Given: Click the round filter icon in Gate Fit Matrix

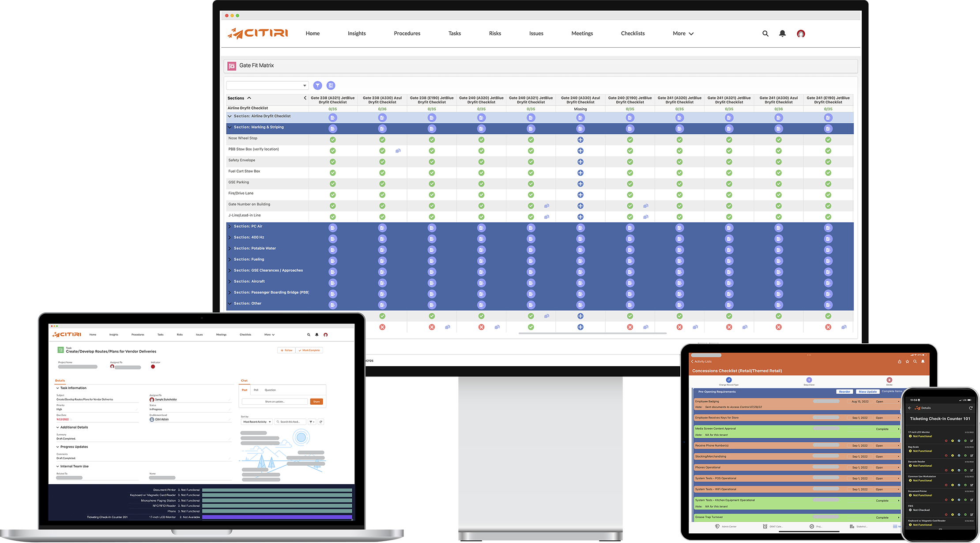Looking at the screenshot, I should pyautogui.click(x=317, y=85).
